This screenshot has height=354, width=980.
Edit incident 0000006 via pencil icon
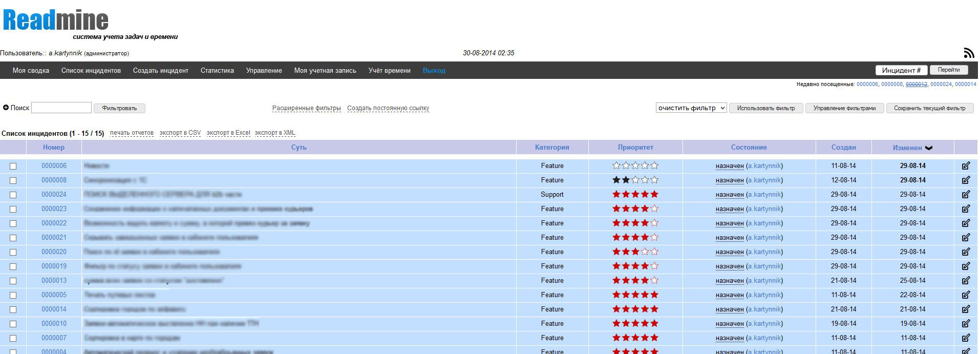(966, 166)
